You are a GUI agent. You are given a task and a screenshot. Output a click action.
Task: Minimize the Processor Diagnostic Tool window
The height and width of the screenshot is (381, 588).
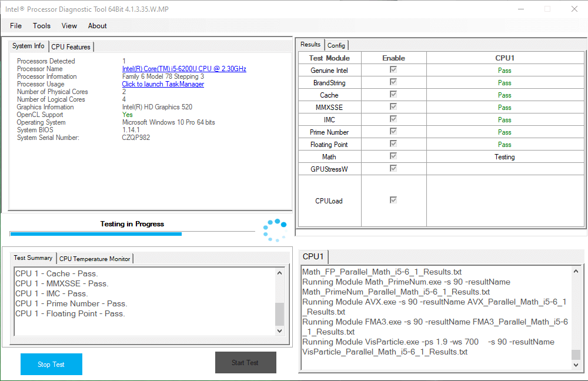point(521,9)
